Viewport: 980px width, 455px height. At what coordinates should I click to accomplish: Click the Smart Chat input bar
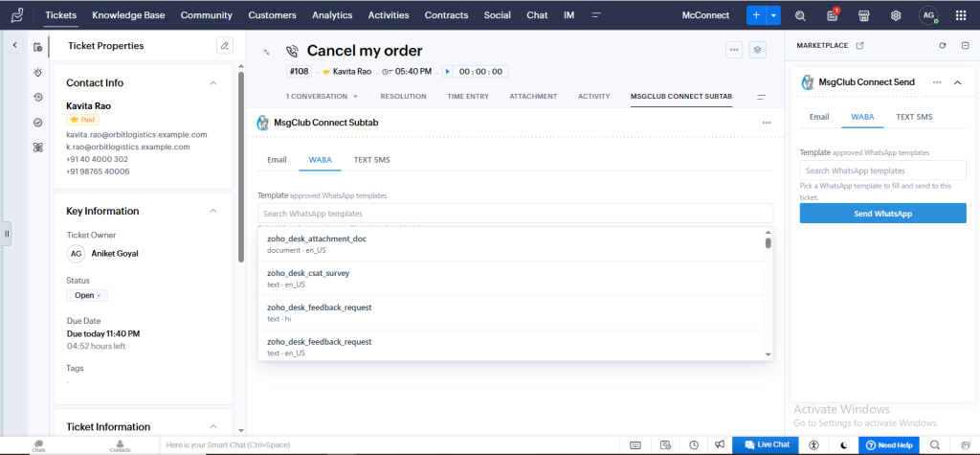(390, 445)
